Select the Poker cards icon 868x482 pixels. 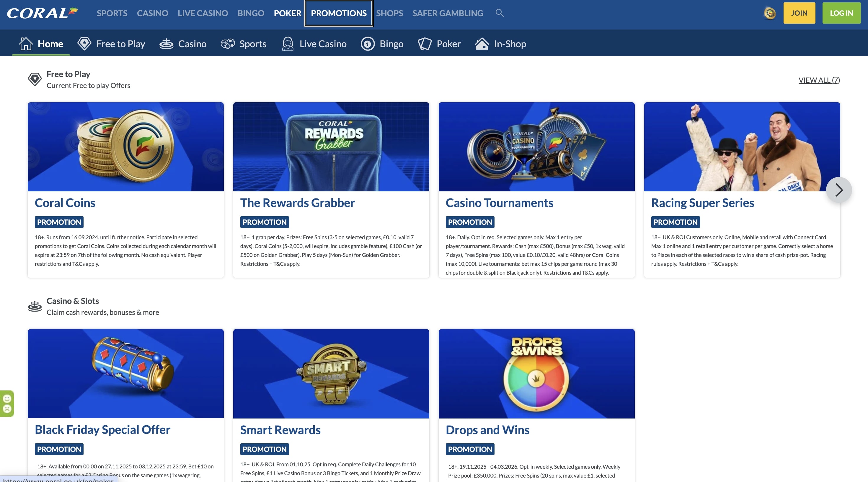[424, 43]
